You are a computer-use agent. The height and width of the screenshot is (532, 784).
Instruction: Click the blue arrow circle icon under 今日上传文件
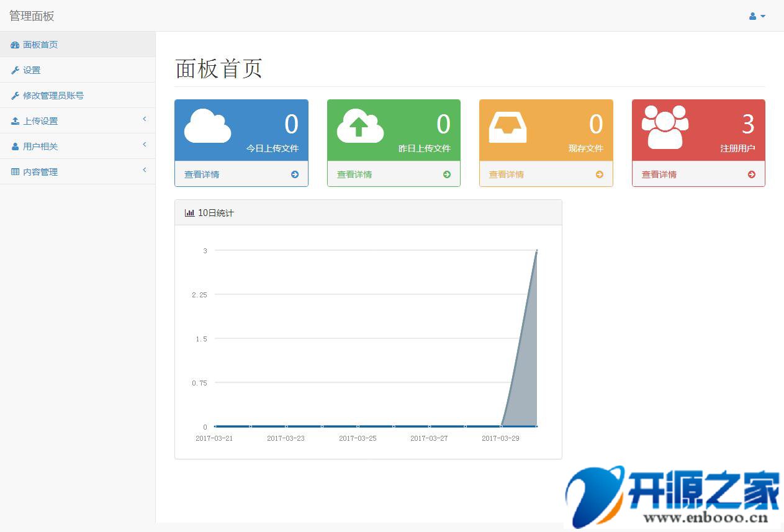pyautogui.click(x=295, y=174)
